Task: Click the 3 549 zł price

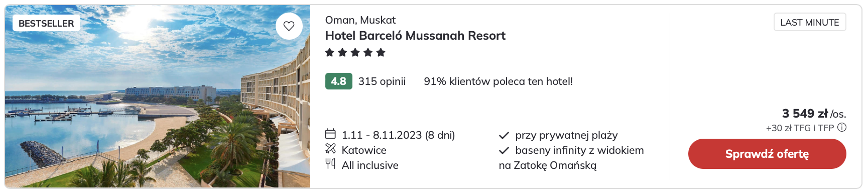Action: [805, 114]
